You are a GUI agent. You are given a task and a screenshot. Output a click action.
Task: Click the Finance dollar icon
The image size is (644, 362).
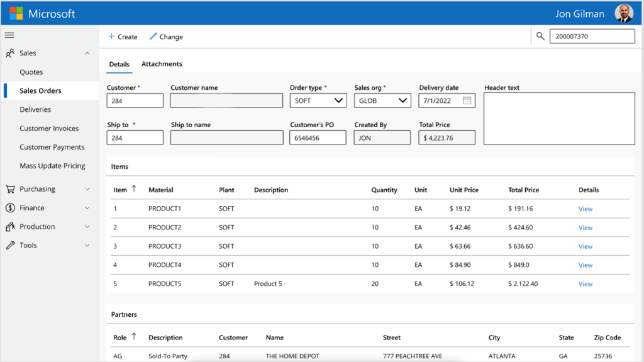[x=11, y=207]
